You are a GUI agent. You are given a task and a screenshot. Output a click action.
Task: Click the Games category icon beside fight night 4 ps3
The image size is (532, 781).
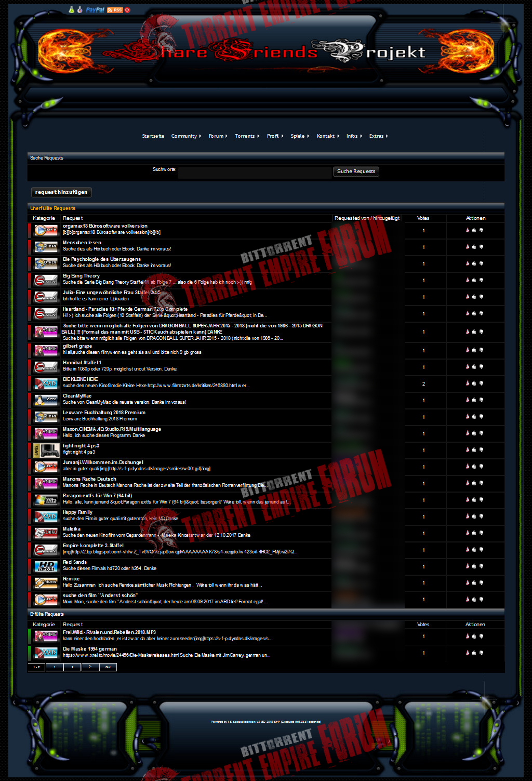46,450
